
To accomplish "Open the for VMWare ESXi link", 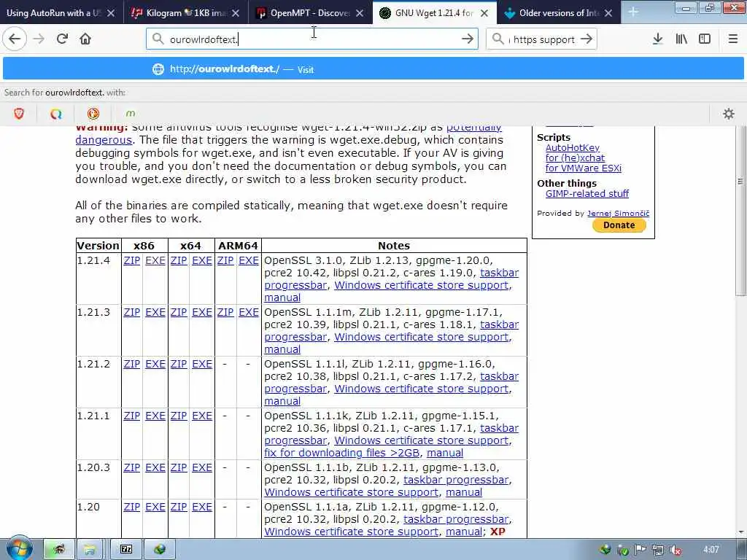I will (x=583, y=168).
